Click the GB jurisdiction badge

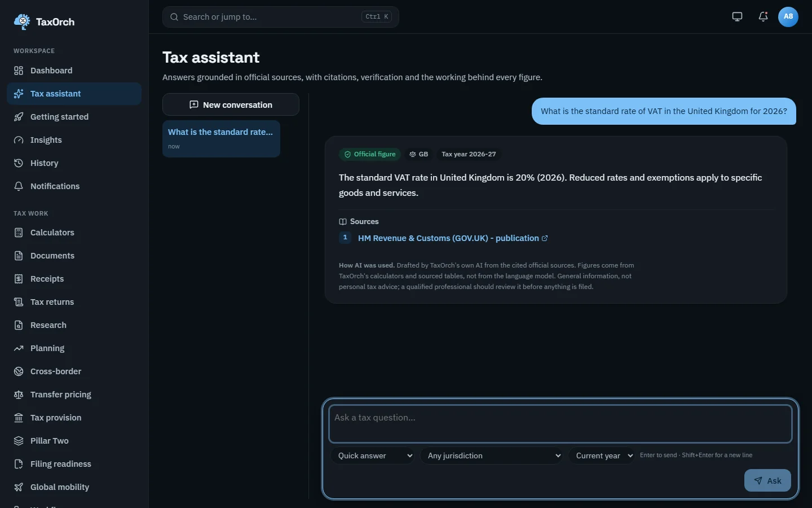[419, 154]
